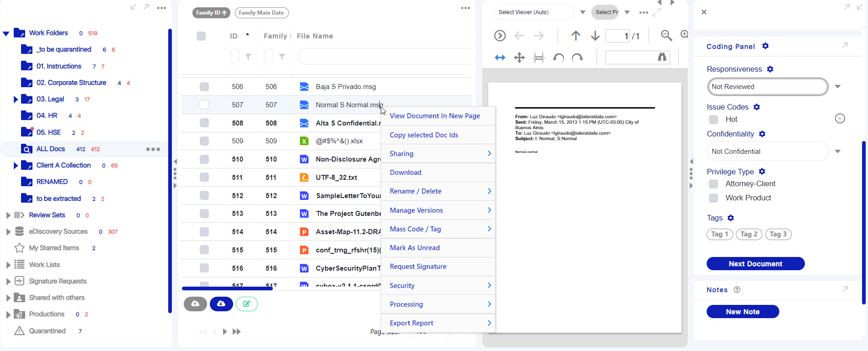Image resolution: width=868 pixels, height=351 pixels.
Task: Open document list panel ellipsis menu
Action: tap(465, 8)
